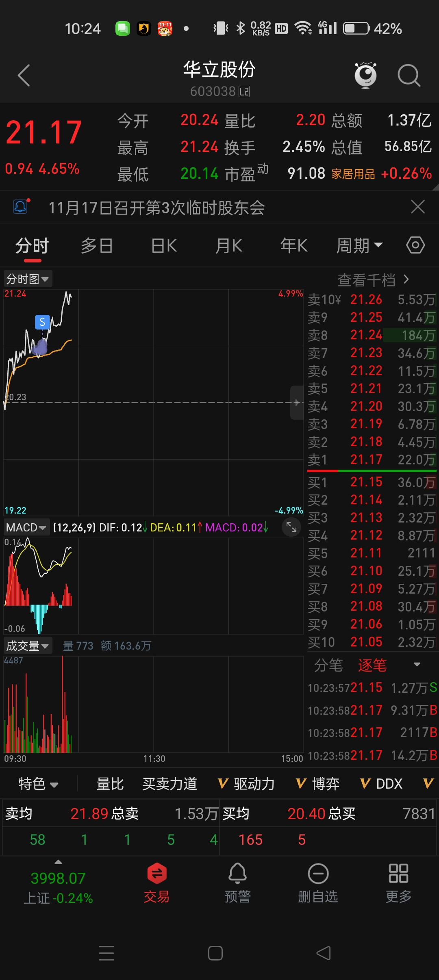The width and height of the screenshot is (439, 980).
Task: Open chart settings hexagon icon
Action: coord(415,245)
